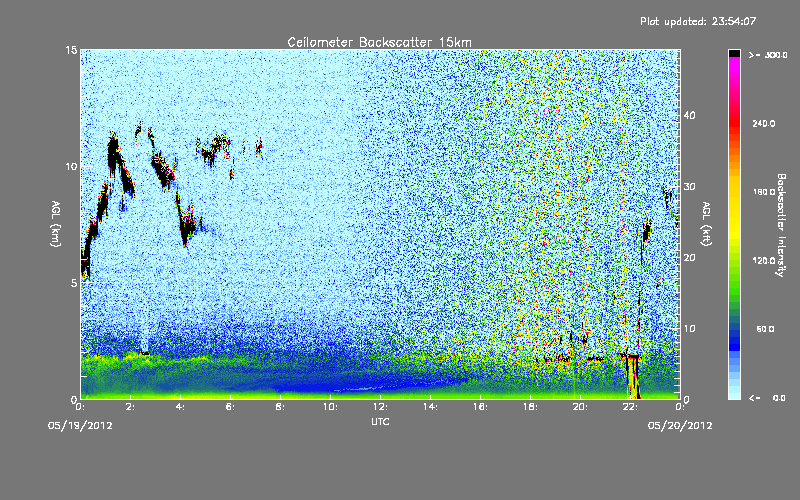This screenshot has height=500, width=800.
Task: Click the 'Backscatter Intensity' colorbar label
Action: pos(781,225)
